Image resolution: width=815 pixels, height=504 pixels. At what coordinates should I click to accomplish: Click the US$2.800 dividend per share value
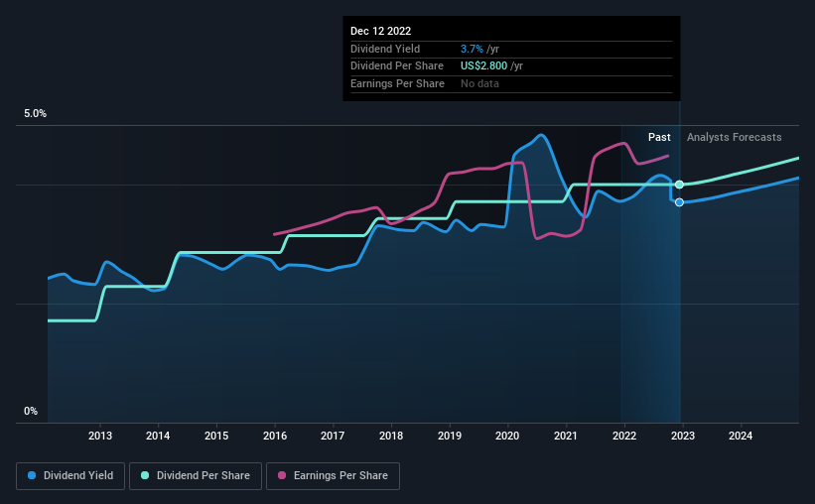[483, 66]
